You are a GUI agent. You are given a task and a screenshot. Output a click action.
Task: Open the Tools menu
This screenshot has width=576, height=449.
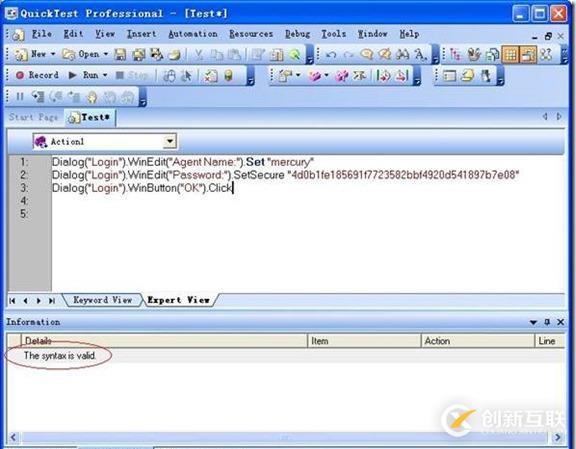coord(334,34)
